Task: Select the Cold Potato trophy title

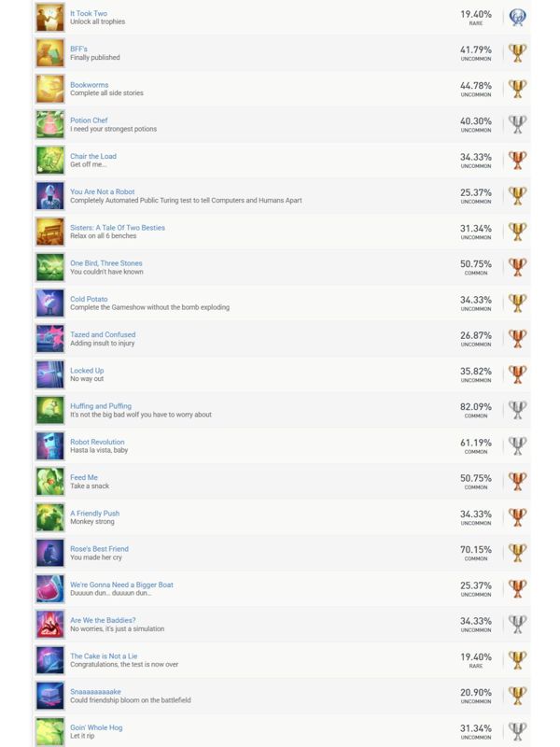Action: (89, 299)
